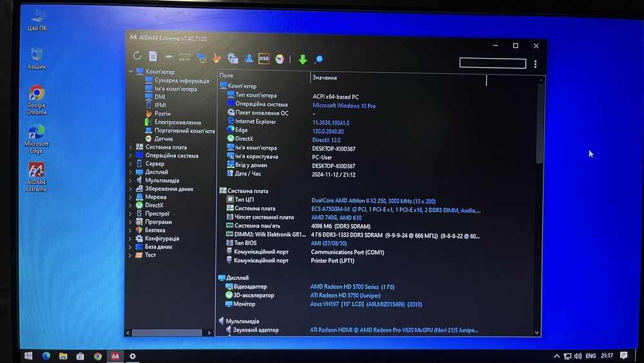Open the Preferences gear-window toolbar icon
Viewport: 644px width, 363px height.
tap(232, 59)
